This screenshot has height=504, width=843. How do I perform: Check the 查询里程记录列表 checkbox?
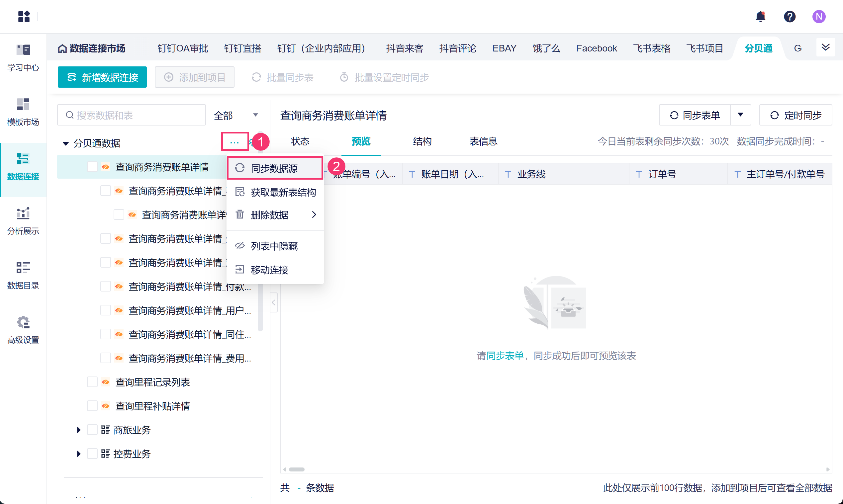point(92,382)
